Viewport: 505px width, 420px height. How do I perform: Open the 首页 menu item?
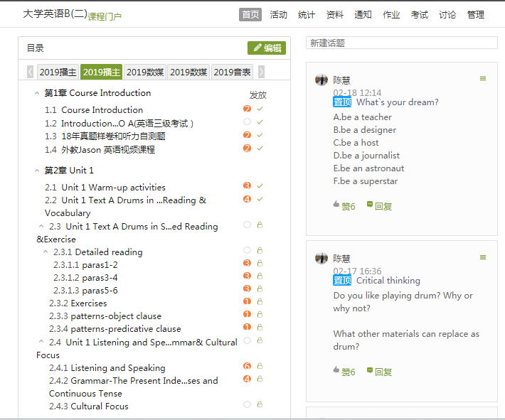point(250,14)
